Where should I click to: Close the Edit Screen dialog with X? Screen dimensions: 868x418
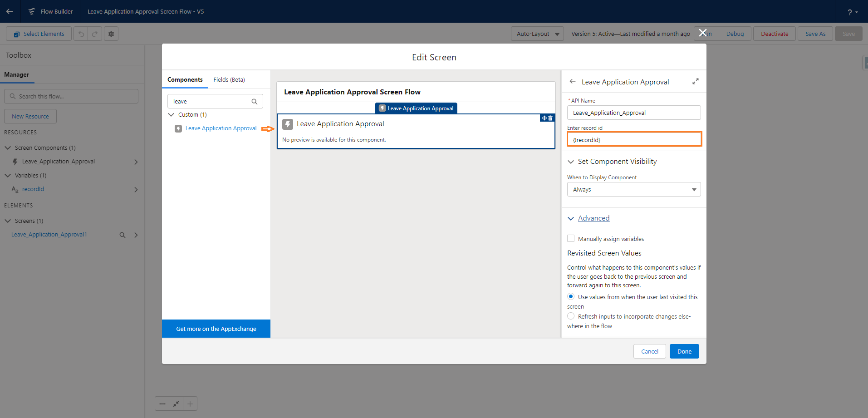(x=703, y=33)
